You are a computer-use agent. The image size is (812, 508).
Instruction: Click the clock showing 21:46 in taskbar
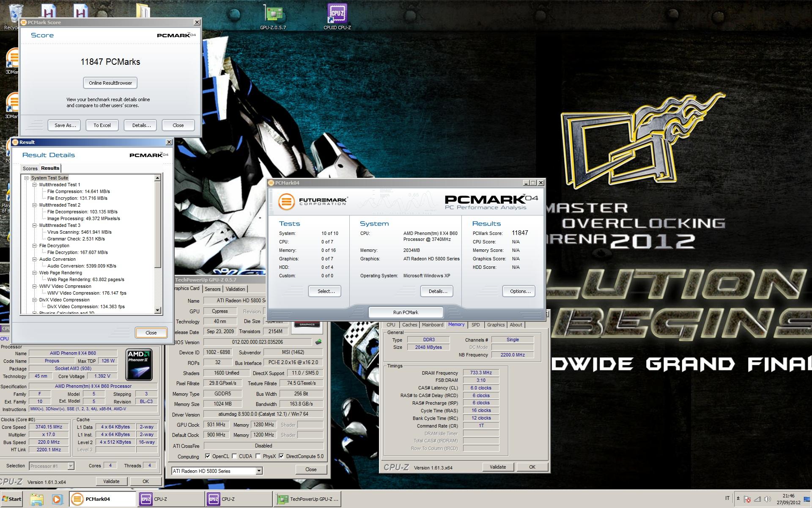[788, 495]
